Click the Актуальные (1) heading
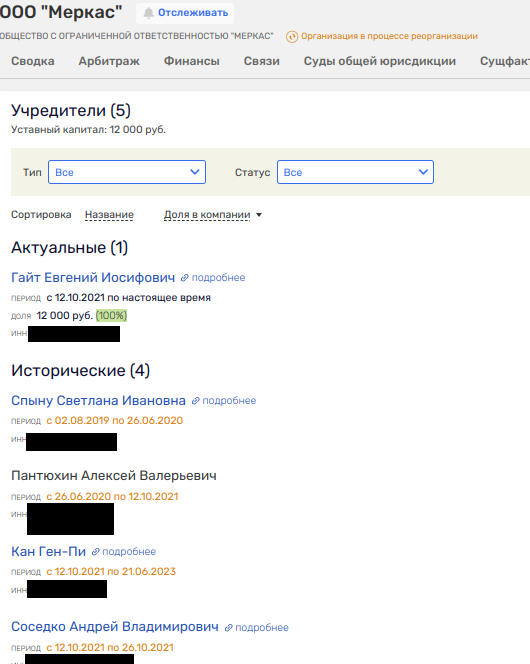530x664 pixels. (x=69, y=248)
